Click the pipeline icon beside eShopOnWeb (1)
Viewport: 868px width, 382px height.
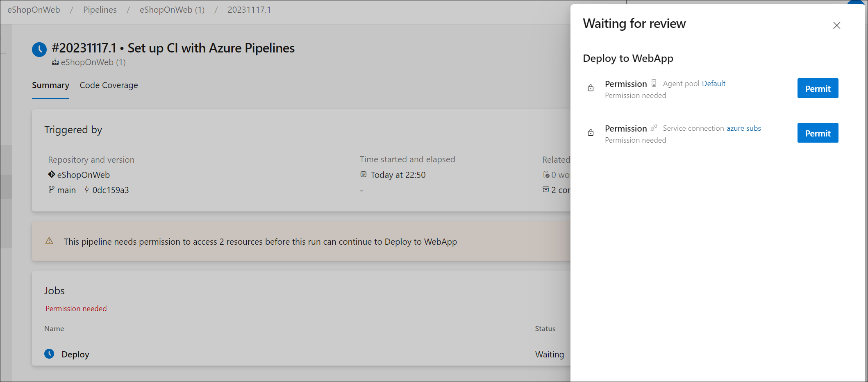[x=55, y=62]
